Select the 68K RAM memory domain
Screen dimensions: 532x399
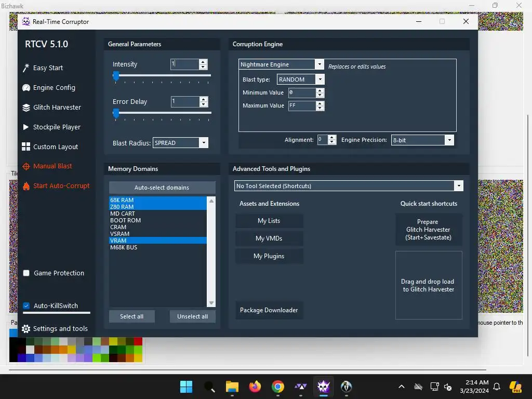coord(158,200)
